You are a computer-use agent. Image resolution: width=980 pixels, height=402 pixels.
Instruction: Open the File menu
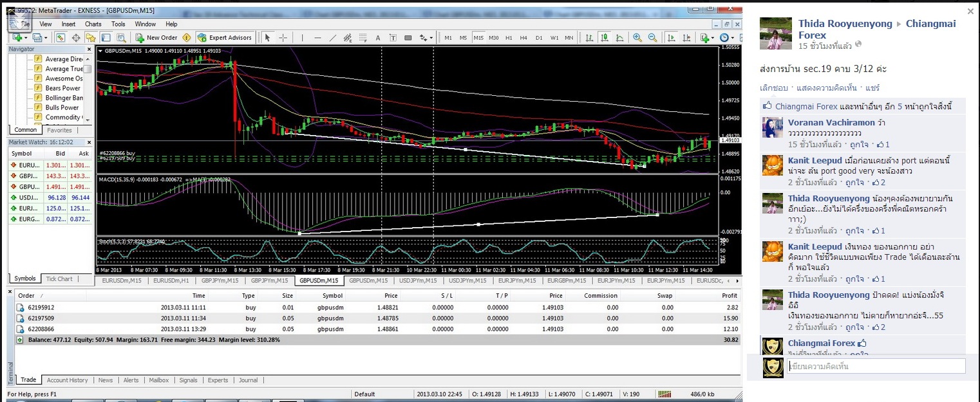[25, 24]
